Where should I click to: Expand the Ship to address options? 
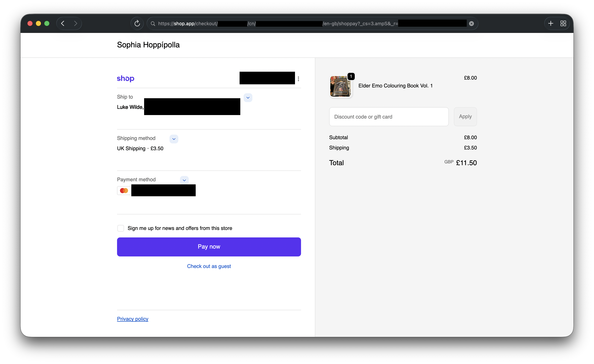point(248,98)
